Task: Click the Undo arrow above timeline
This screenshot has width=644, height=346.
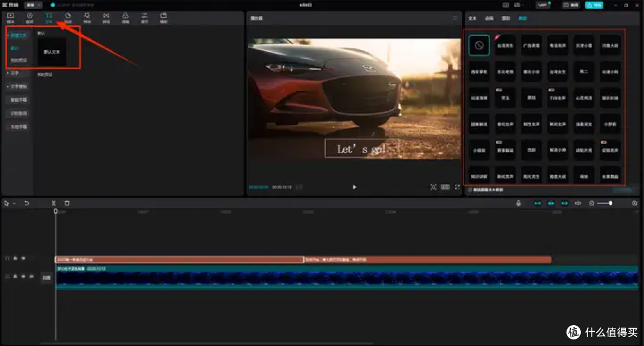Action: point(26,203)
